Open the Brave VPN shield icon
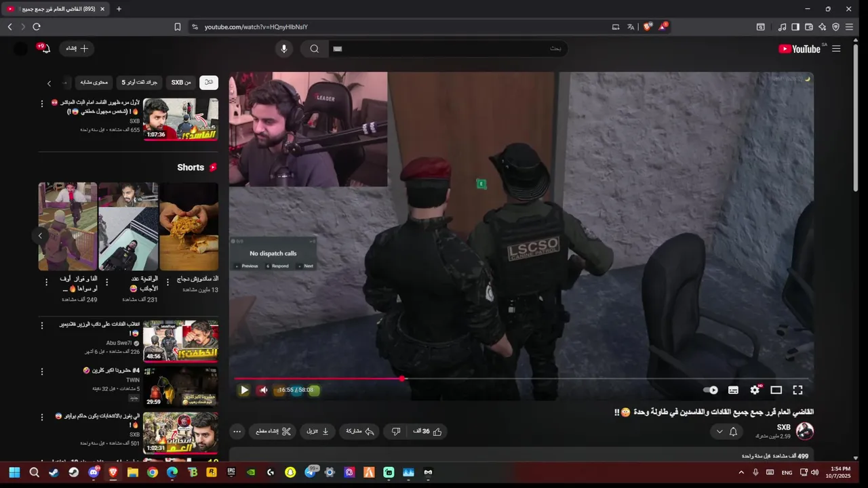Viewport: 868px width, 488px height. tap(835, 27)
